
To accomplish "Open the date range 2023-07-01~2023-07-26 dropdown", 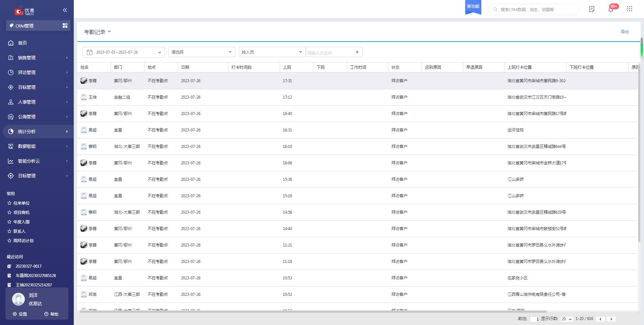I will tap(123, 52).
